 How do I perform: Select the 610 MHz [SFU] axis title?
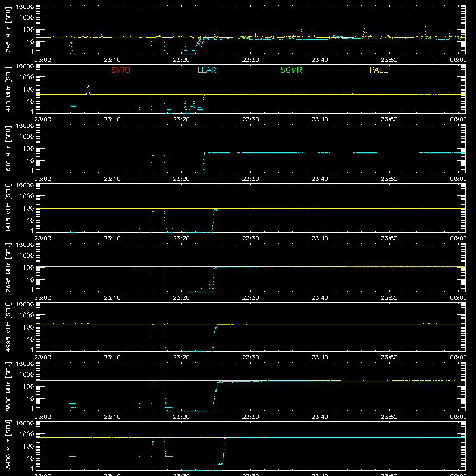coord(8,149)
